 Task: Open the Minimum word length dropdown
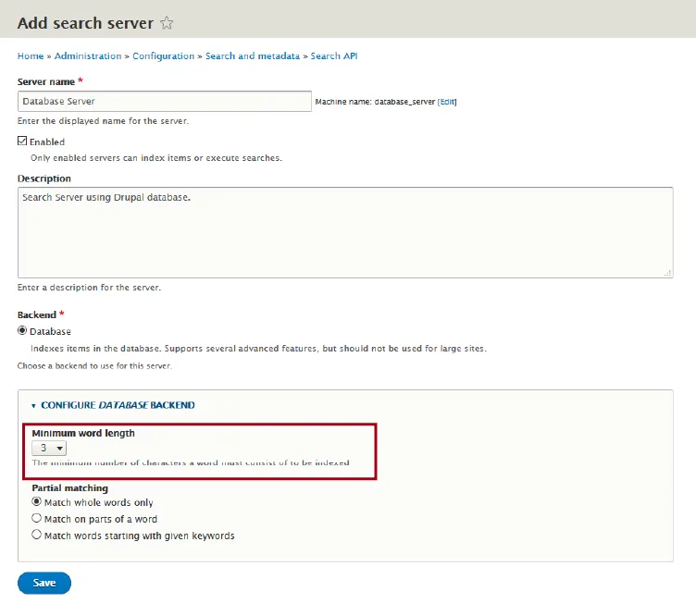pos(49,448)
